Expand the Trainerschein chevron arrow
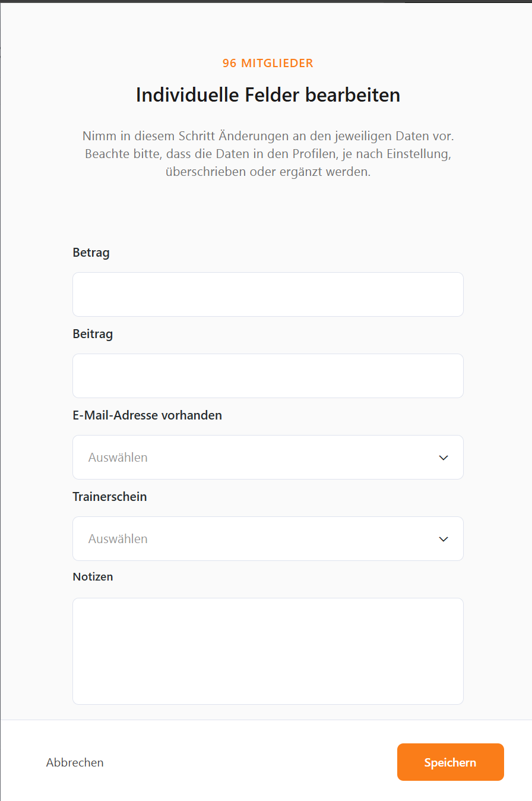 [443, 539]
